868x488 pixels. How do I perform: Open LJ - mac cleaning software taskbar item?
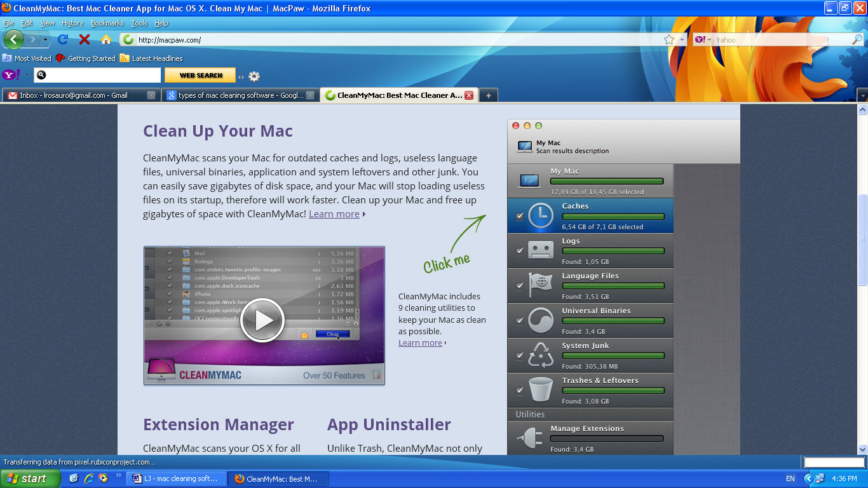[176, 478]
